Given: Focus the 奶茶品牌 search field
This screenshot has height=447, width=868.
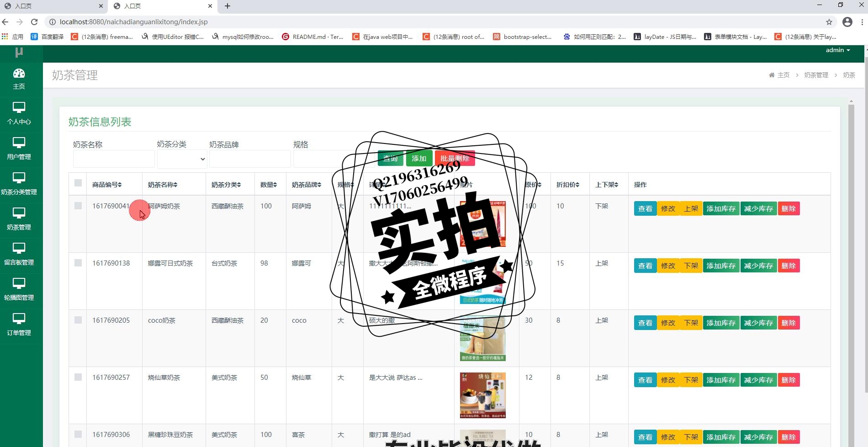Looking at the screenshot, I should coord(250,159).
